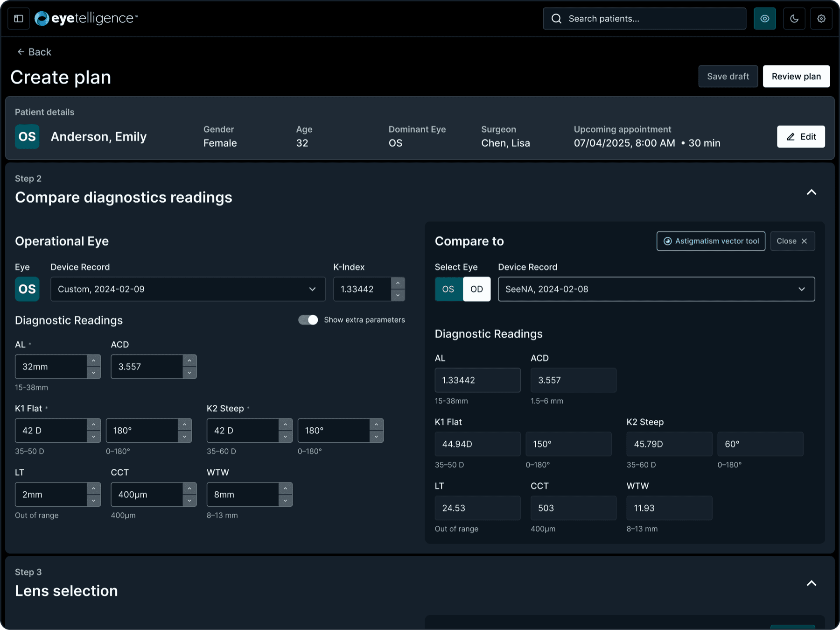Increase the K-Index stepper value
The width and height of the screenshot is (840, 630).
(398, 283)
